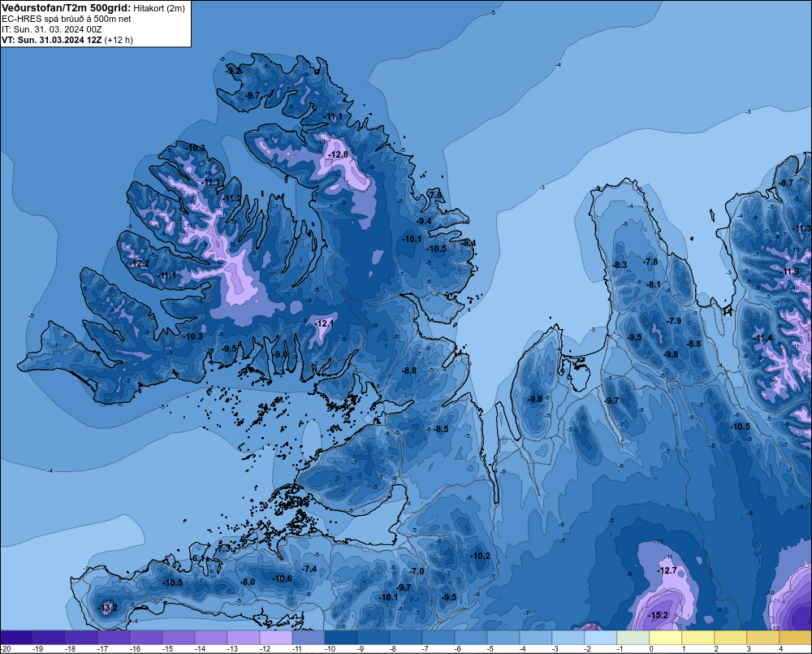This screenshot has height=654, width=812.
Task: Click the '-7.9' temperature label
Action: pyautogui.click(x=674, y=320)
